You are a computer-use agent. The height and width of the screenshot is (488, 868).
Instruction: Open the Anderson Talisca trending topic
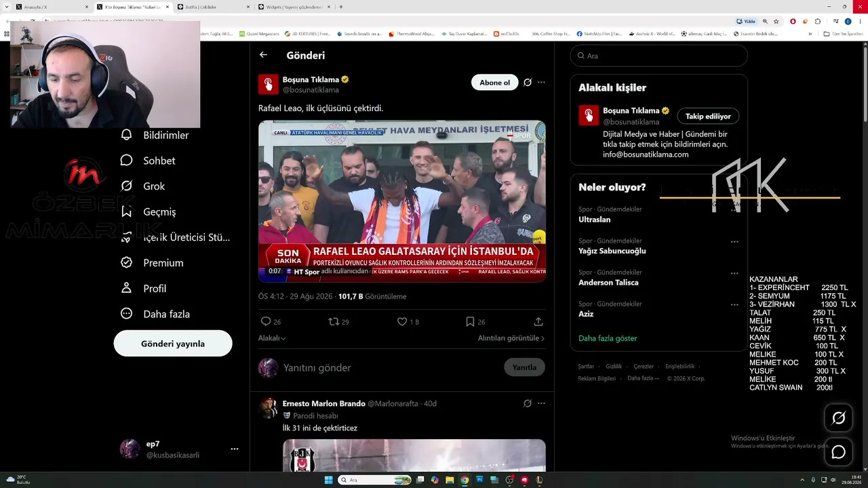click(x=608, y=283)
